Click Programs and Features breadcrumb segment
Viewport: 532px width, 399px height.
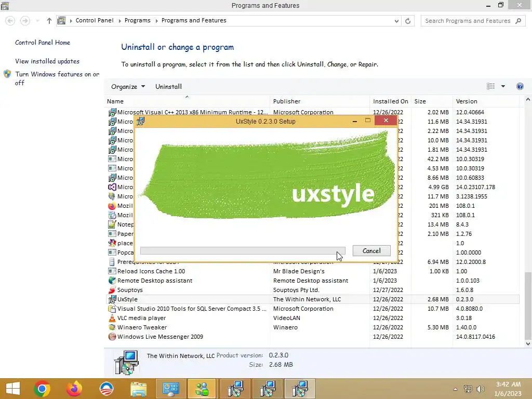coord(194,20)
